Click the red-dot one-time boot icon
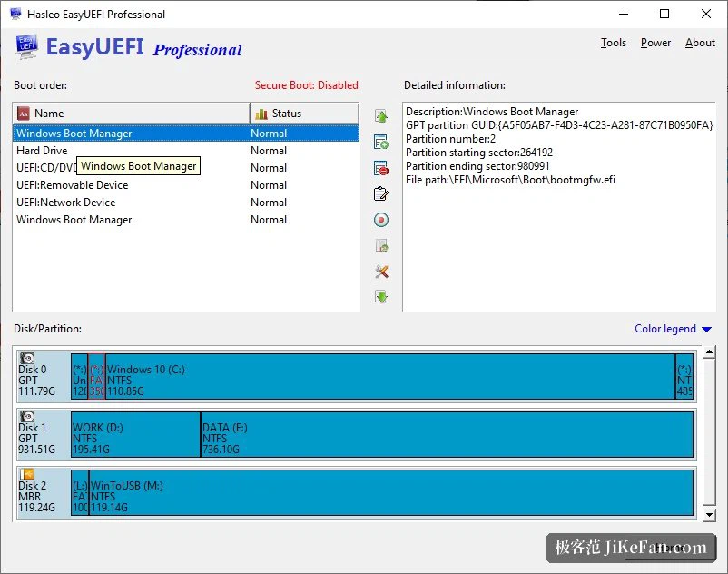 381,220
